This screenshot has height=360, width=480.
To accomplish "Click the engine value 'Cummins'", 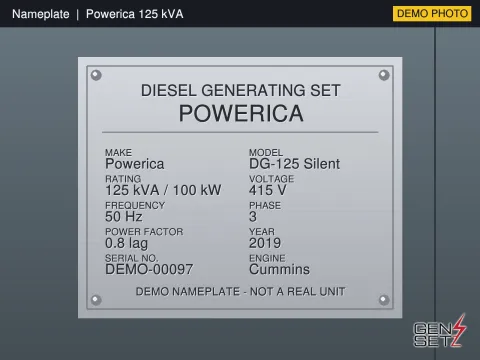I will pyautogui.click(x=279, y=269).
